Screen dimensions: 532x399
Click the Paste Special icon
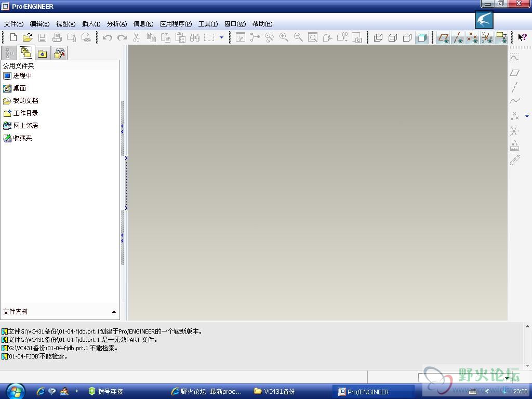point(180,37)
